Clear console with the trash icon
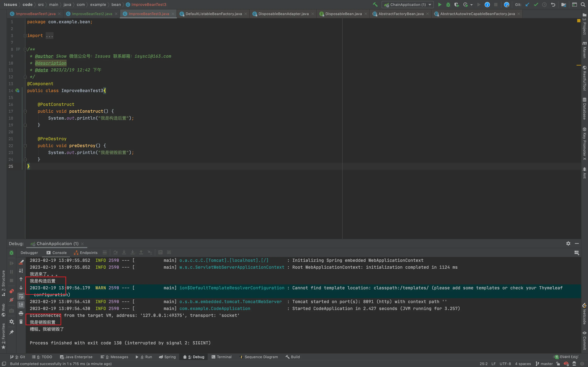This screenshot has width=588, height=367. (21, 322)
